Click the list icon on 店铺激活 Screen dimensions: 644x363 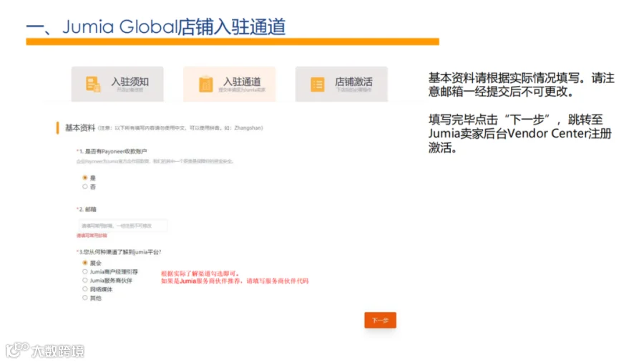click(318, 84)
